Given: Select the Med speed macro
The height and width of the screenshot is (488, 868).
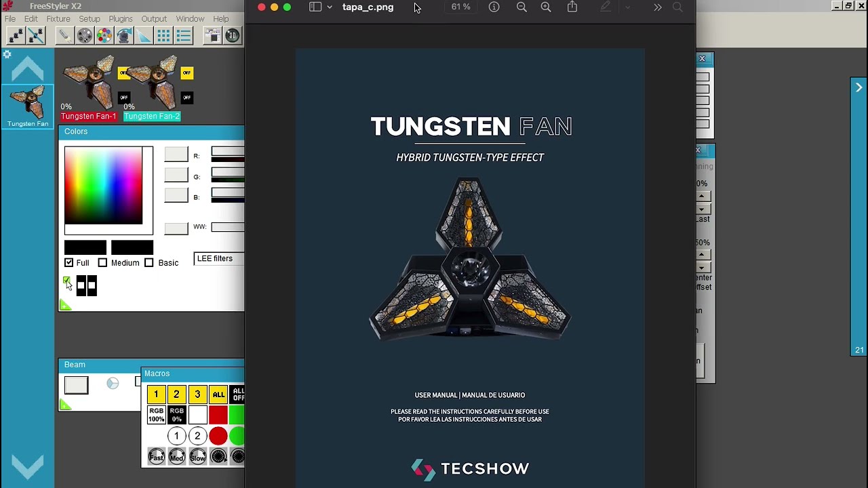Looking at the screenshot, I should point(176,457).
